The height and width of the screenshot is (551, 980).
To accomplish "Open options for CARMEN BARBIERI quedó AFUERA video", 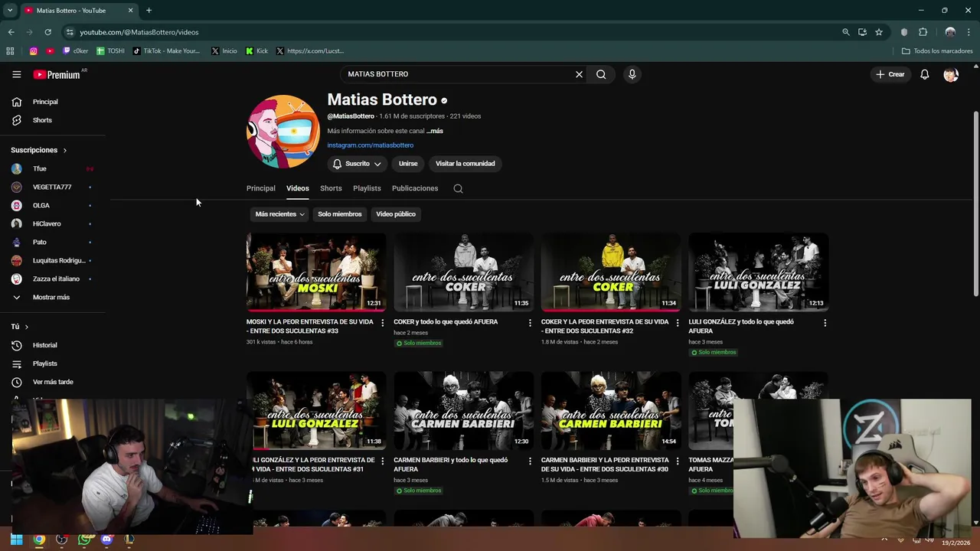I will coord(530,461).
